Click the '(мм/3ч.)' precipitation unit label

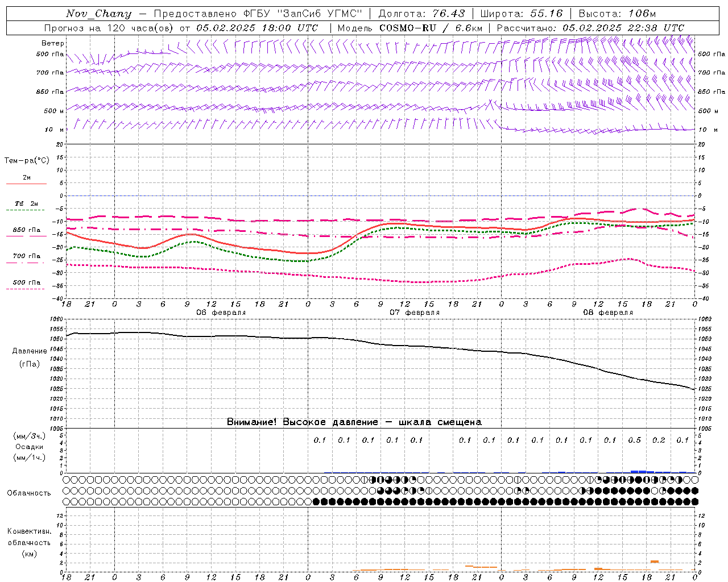[30, 436]
